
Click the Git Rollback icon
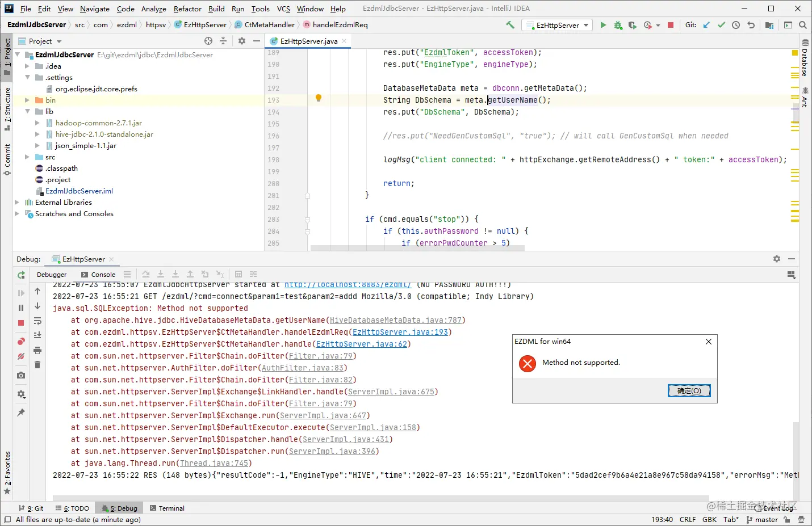(x=751, y=25)
